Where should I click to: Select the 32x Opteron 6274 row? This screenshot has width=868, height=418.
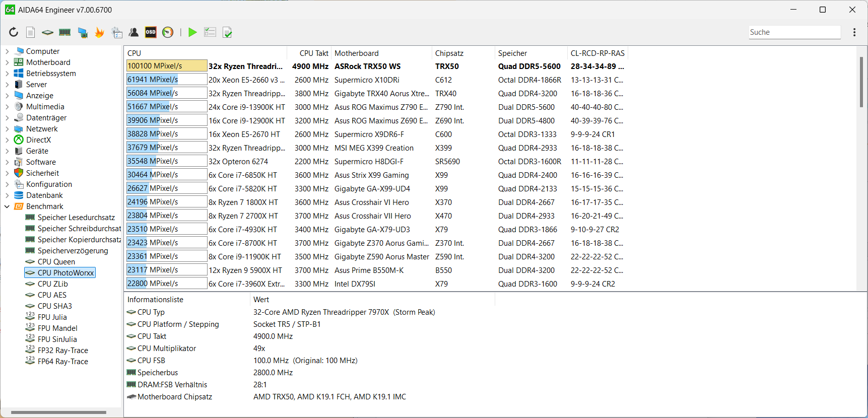click(x=376, y=162)
